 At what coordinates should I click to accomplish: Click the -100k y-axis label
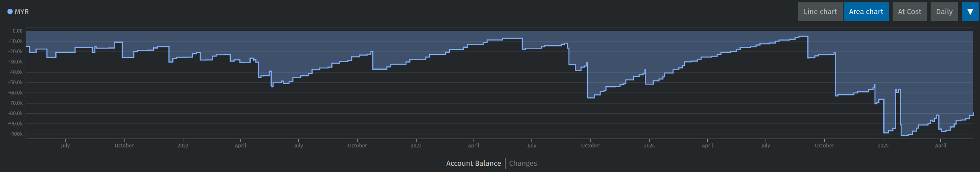coord(17,134)
